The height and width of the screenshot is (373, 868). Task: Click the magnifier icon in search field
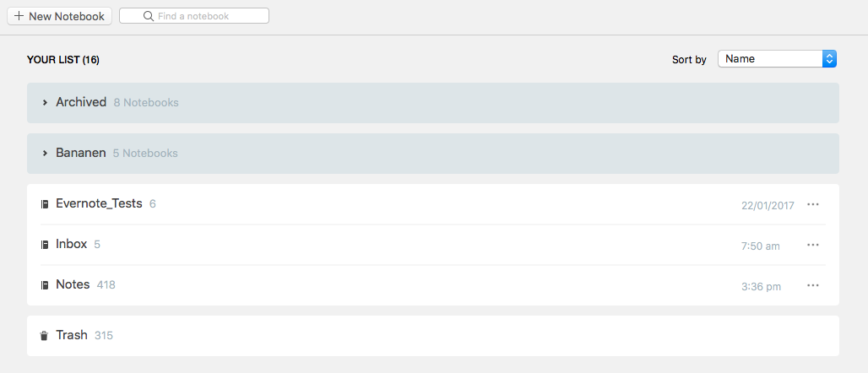click(x=149, y=16)
